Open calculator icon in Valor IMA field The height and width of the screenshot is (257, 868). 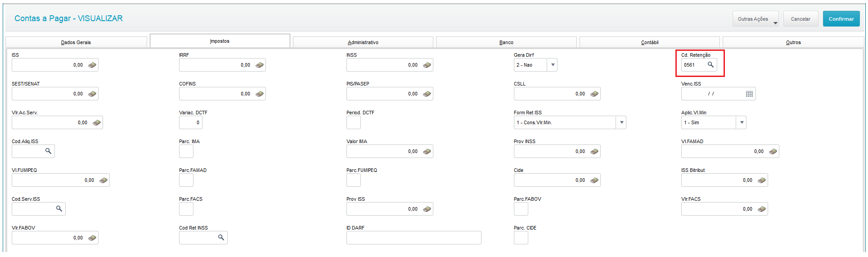click(x=427, y=152)
